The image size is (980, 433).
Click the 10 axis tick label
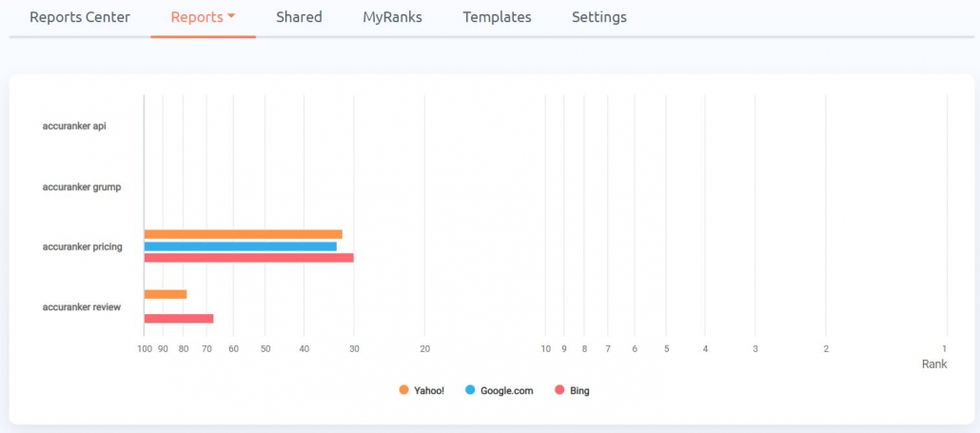click(x=545, y=349)
